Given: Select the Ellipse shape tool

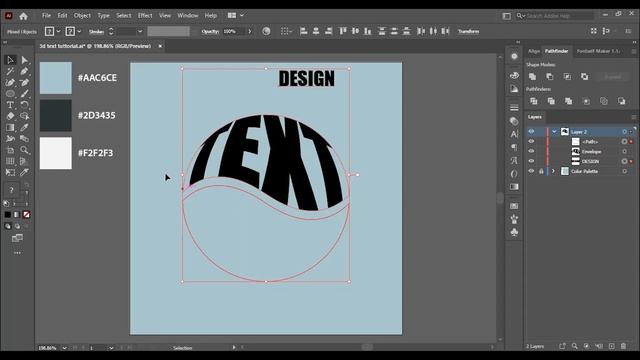Looking at the screenshot, I should pos(10,93).
